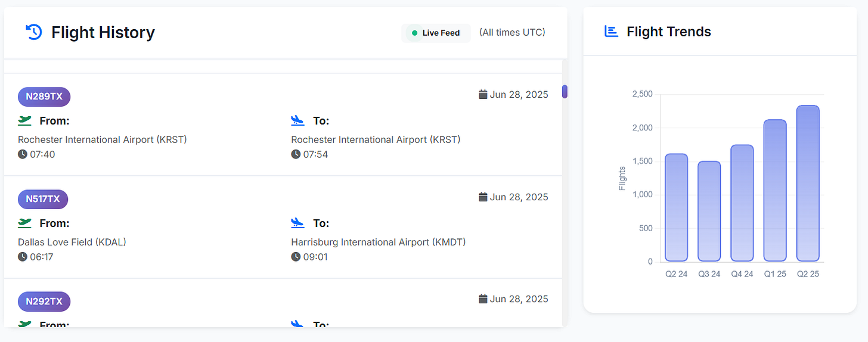Click the 07:54 arrival time

coord(315,154)
